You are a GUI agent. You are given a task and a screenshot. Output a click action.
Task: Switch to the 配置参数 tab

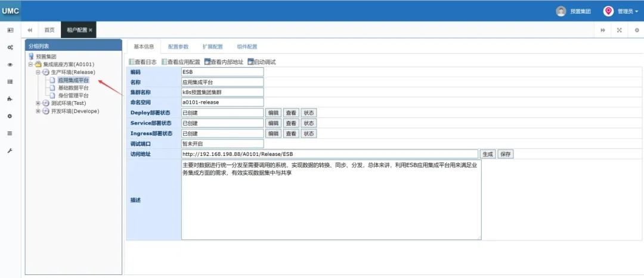[178, 47]
